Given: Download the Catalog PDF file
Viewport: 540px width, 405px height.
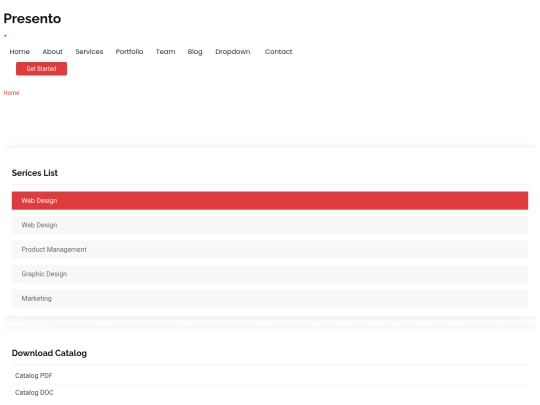Looking at the screenshot, I should click(34, 376).
